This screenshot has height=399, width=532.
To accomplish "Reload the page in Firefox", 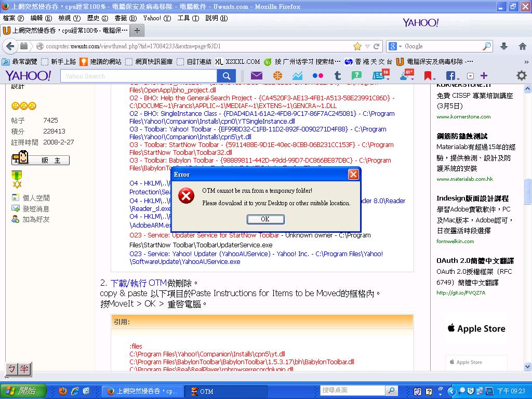I will 376,46.
